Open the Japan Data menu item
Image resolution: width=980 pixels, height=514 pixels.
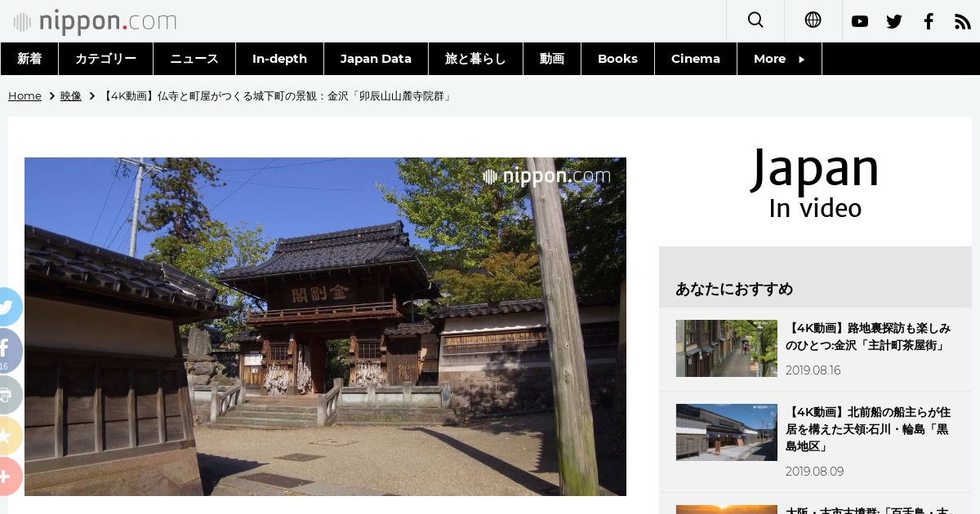coord(376,59)
